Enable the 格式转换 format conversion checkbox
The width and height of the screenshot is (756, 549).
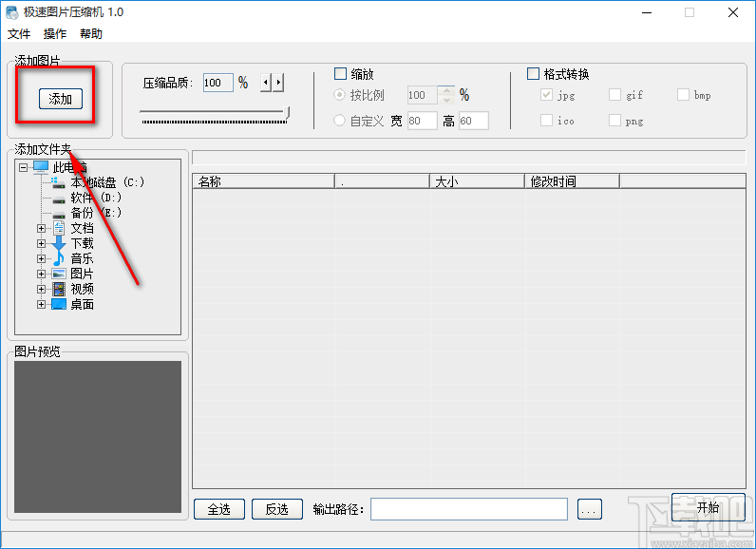[533, 74]
